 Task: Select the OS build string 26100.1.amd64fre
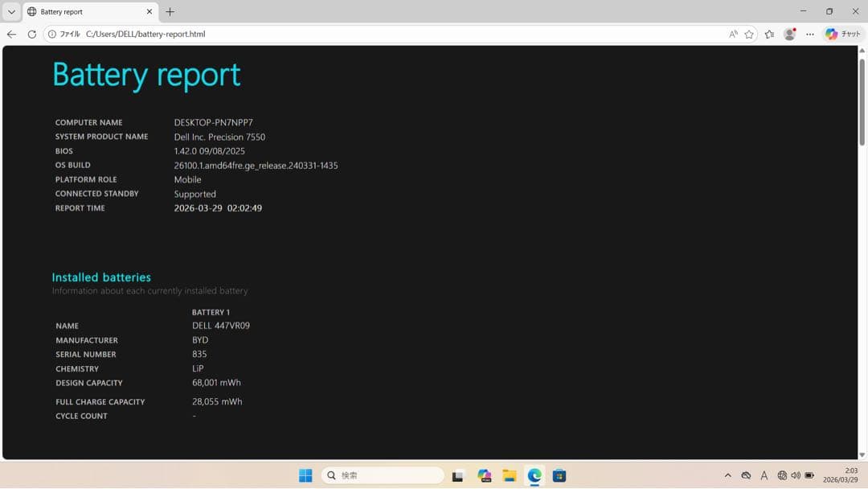point(256,166)
